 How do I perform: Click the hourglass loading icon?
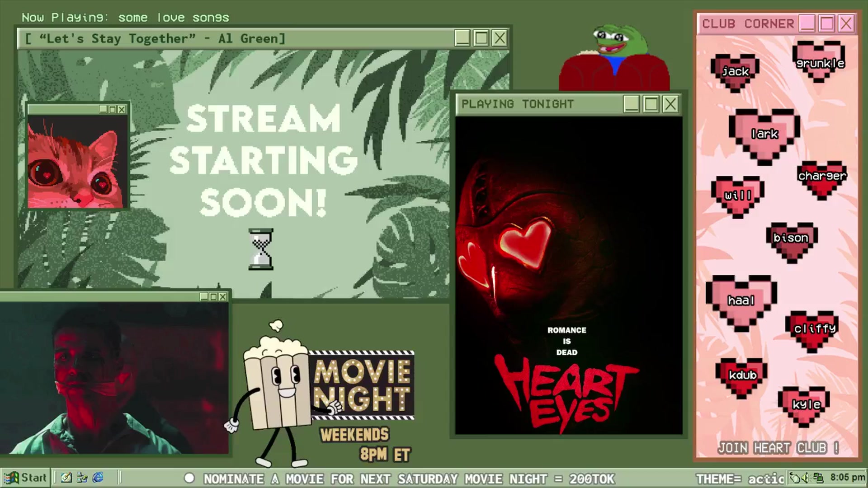(261, 249)
